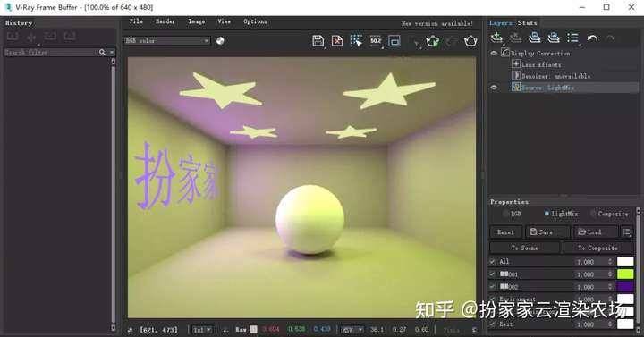Uncheck the 001 light checkbox

coord(493,274)
